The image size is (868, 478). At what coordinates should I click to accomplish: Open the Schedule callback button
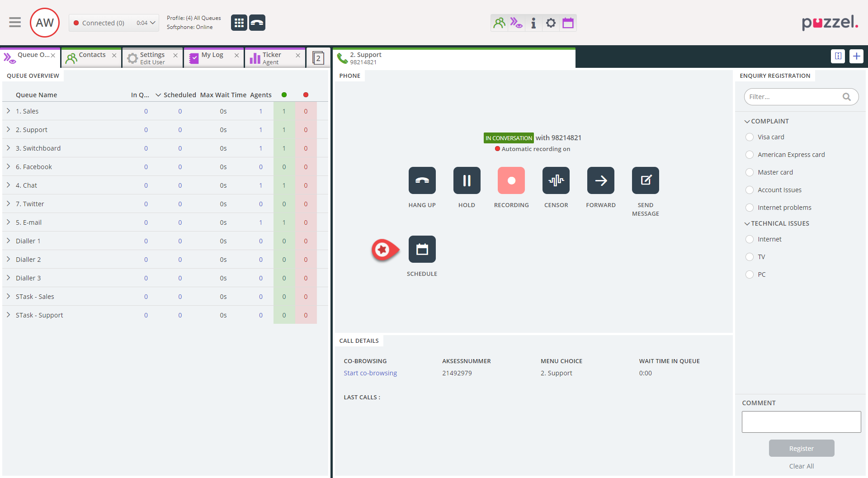(422, 249)
